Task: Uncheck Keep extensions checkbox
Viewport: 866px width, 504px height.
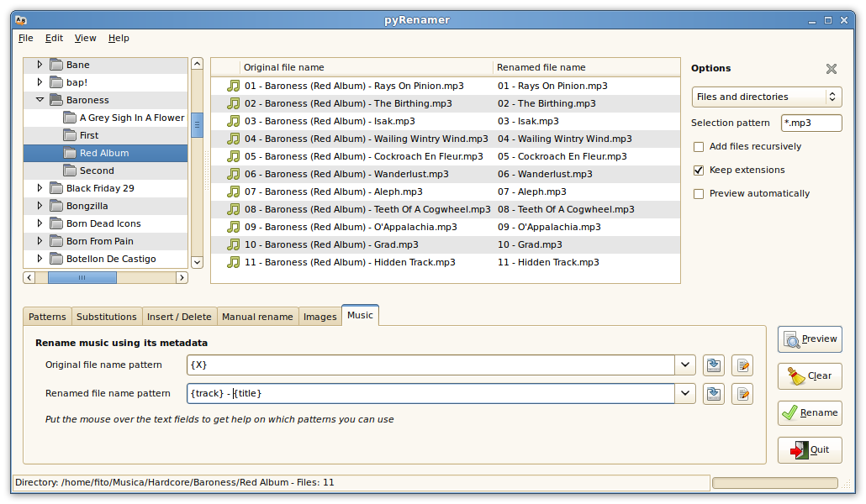Action: (699, 170)
